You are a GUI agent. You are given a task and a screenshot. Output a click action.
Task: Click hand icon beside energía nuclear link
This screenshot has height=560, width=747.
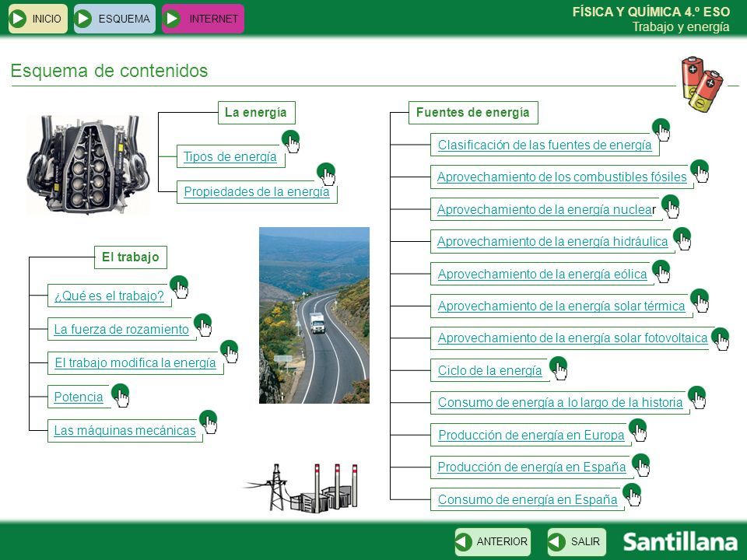pos(671,206)
